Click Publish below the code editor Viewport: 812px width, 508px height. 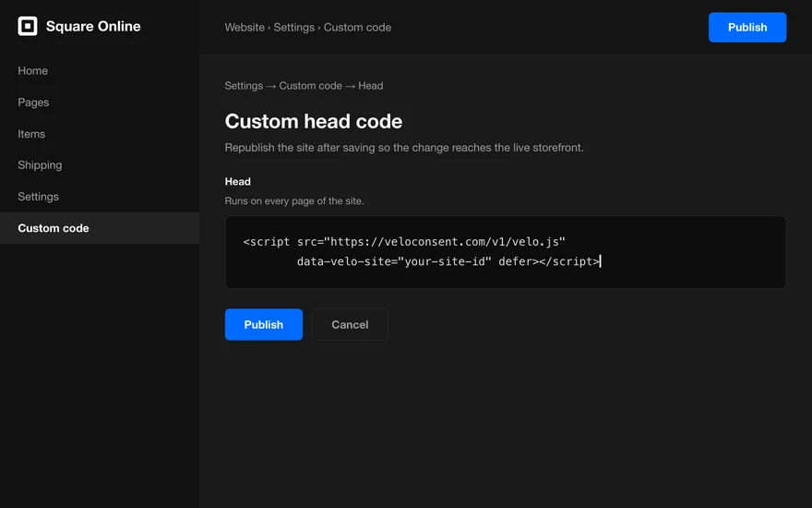point(264,324)
